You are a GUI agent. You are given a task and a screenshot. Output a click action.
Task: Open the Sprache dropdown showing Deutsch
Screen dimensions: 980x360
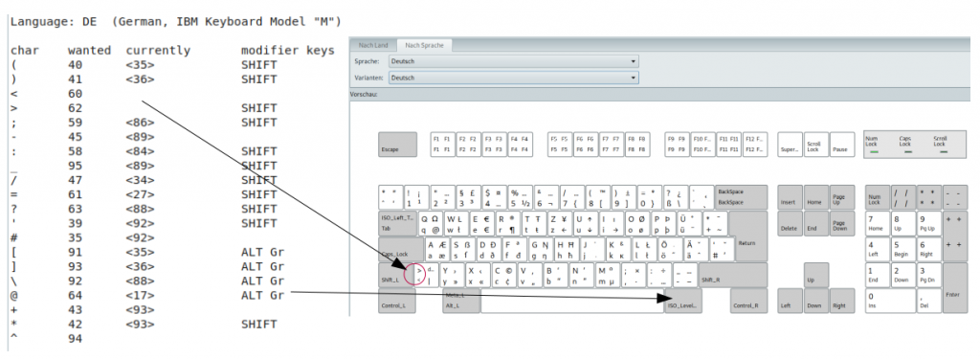click(x=513, y=61)
